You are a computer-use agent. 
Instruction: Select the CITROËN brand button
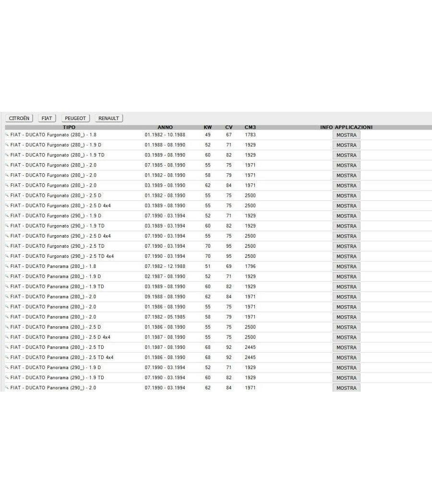coord(19,118)
